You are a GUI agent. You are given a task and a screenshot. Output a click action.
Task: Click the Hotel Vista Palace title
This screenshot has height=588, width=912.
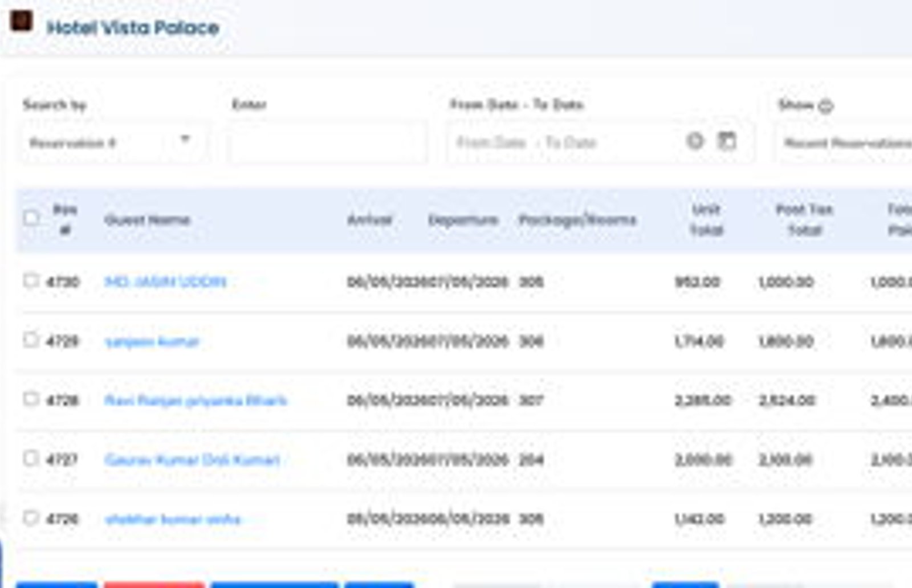click(133, 27)
